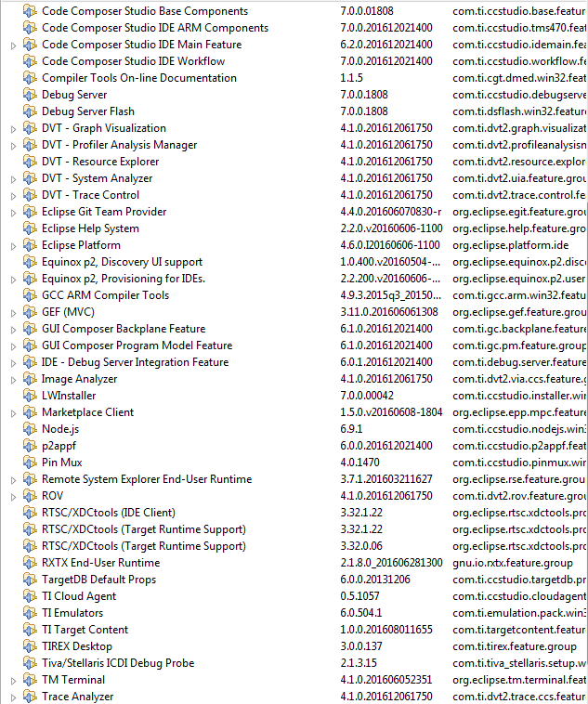Expand GUI Composer Program Model Feature
588x704 pixels.
click(14, 346)
